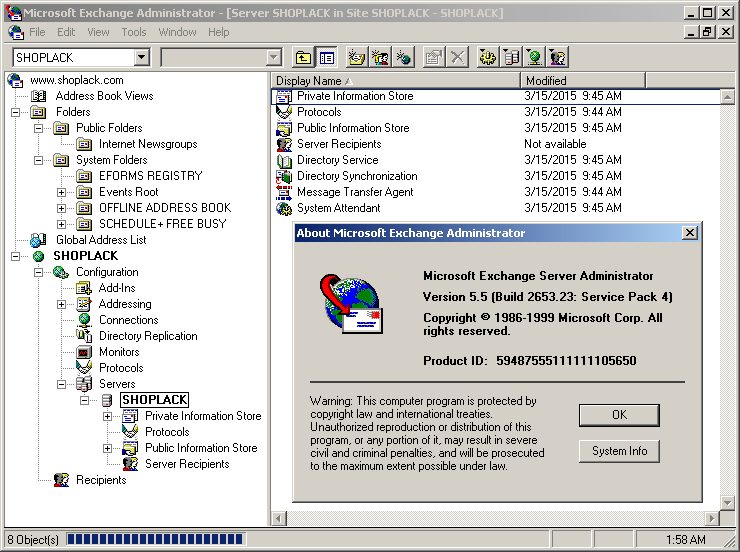Click the horizontal scrollbar right arrow
This screenshot has height=552, width=740.
tap(712, 519)
